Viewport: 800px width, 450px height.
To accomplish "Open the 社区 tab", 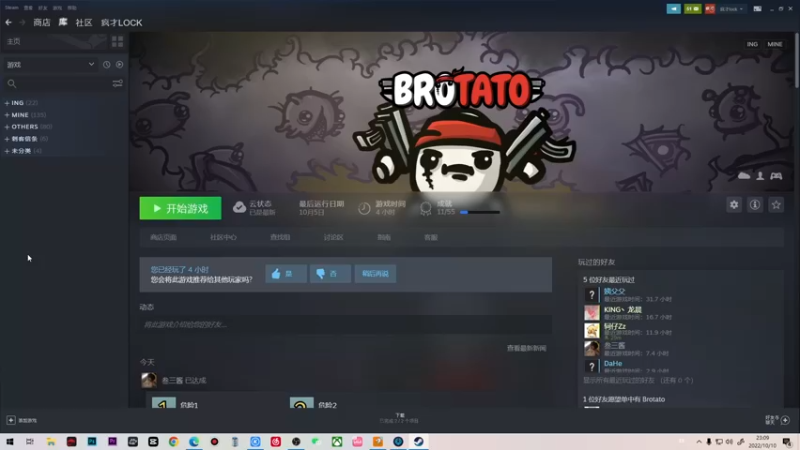I will [x=84, y=22].
